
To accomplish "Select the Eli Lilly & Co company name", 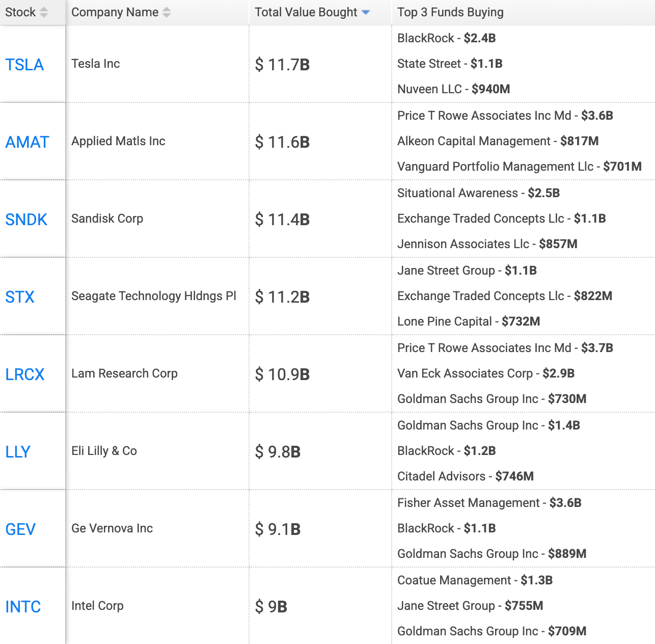I will tap(104, 451).
